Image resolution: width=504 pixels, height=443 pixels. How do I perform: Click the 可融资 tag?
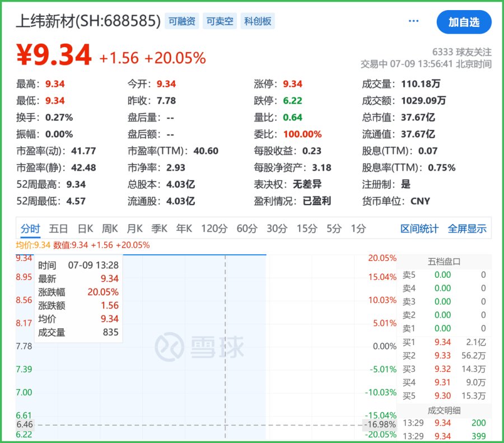click(182, 21)
